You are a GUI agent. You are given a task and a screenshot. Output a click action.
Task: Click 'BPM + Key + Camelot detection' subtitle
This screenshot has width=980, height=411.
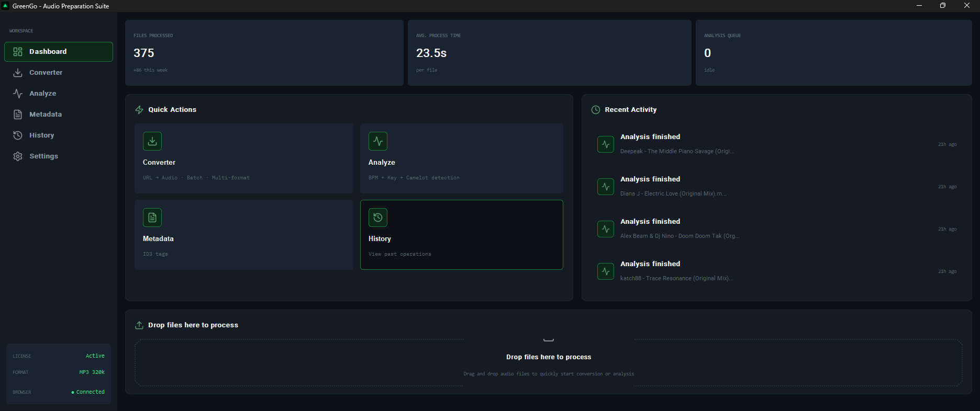tap(414, 178)
